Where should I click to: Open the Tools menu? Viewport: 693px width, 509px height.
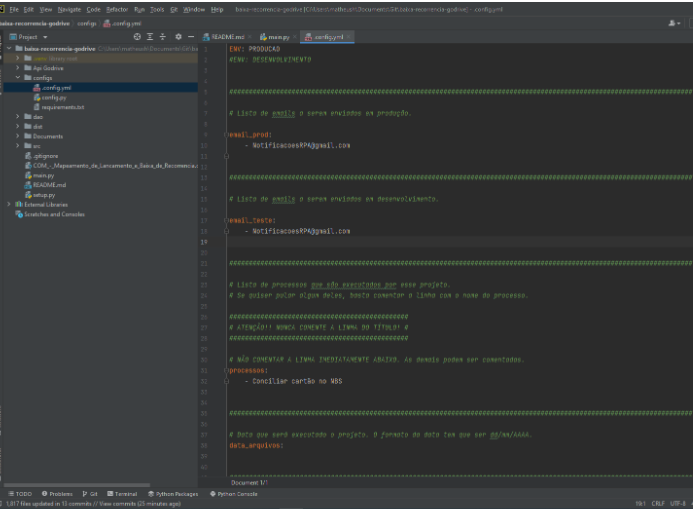pyautogui.click(x=157, y=9)
